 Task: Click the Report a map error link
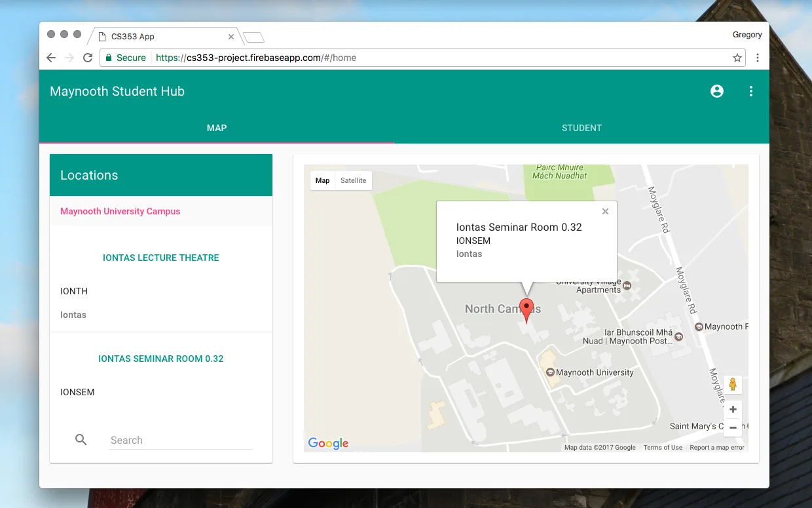717,448
